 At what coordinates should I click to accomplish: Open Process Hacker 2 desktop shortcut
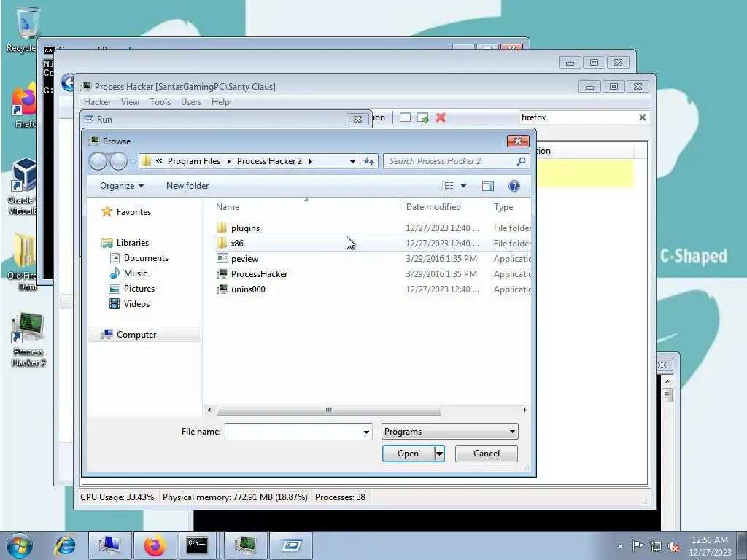[28, 340]
